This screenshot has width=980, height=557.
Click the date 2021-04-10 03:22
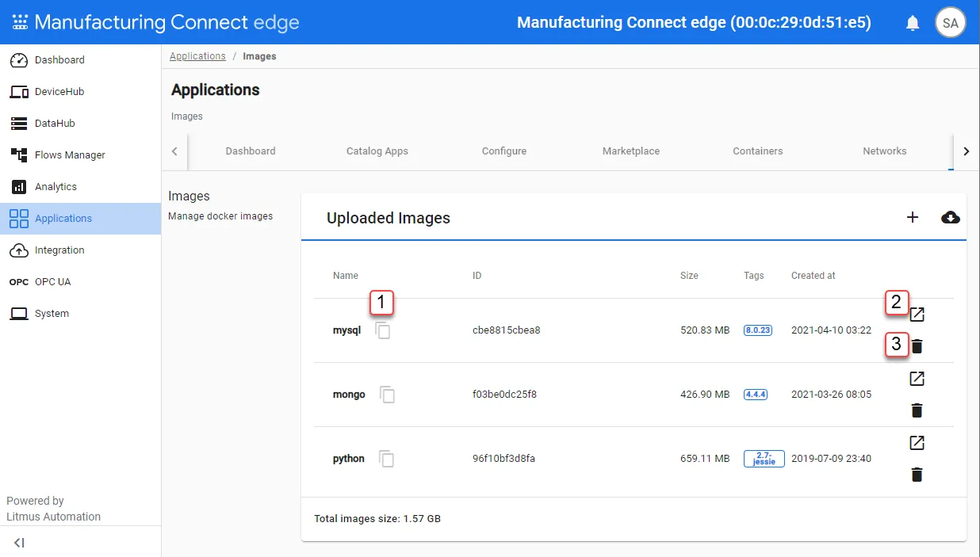[831, 330]
